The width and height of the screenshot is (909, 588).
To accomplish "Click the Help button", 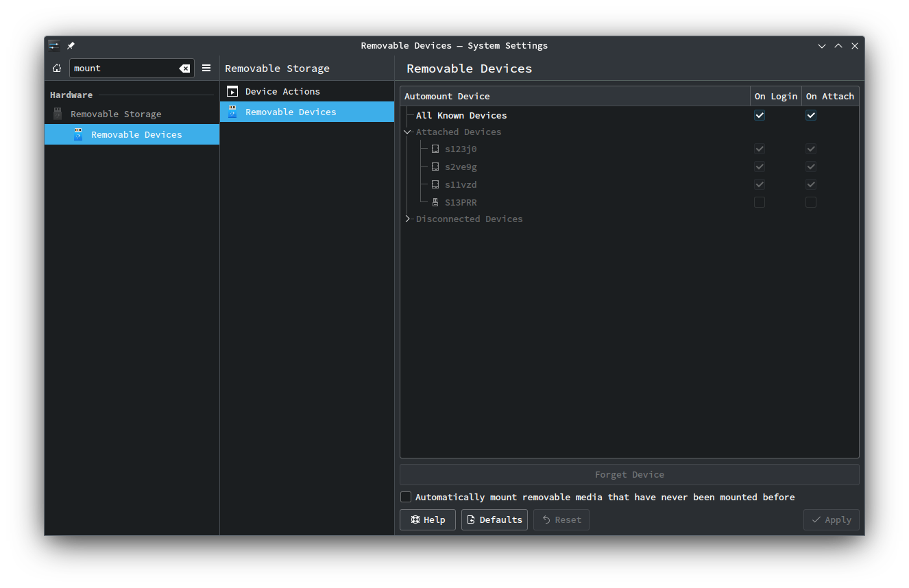I will pos(428,519).
